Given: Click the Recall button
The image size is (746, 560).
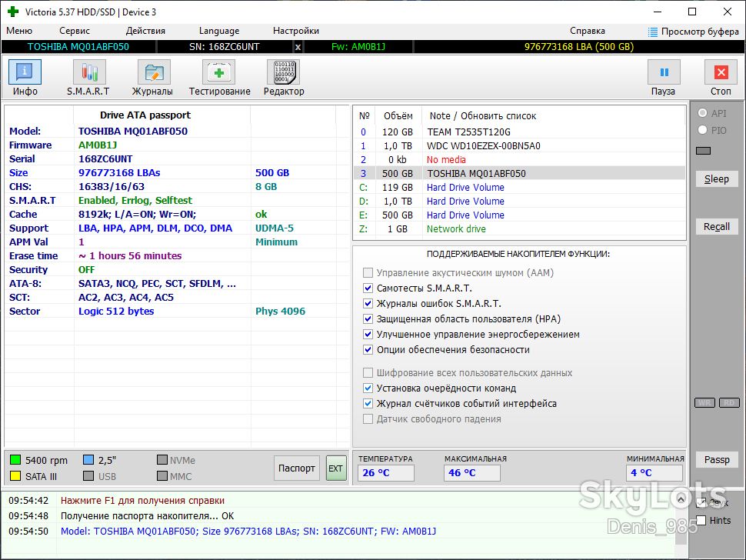Looking at the screenshot, I should (x=717, y=226).
